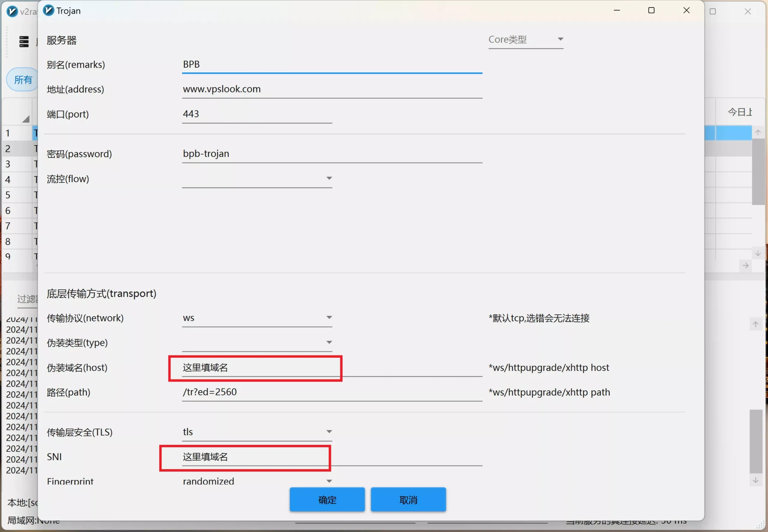Click the v2rayN logo in background window
The height and width of the screenshot is (532, 768).
point(12,11)
